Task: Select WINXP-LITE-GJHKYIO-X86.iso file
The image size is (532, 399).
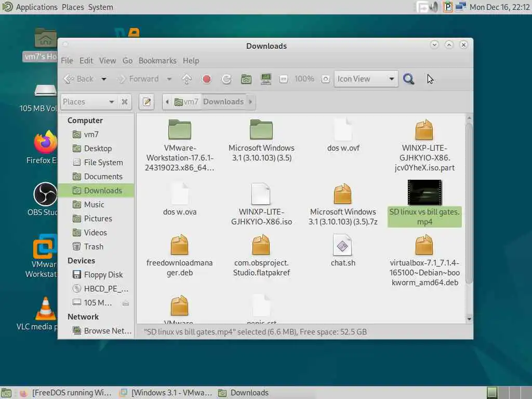Action: pyautogui.click(x=261, y=204)
